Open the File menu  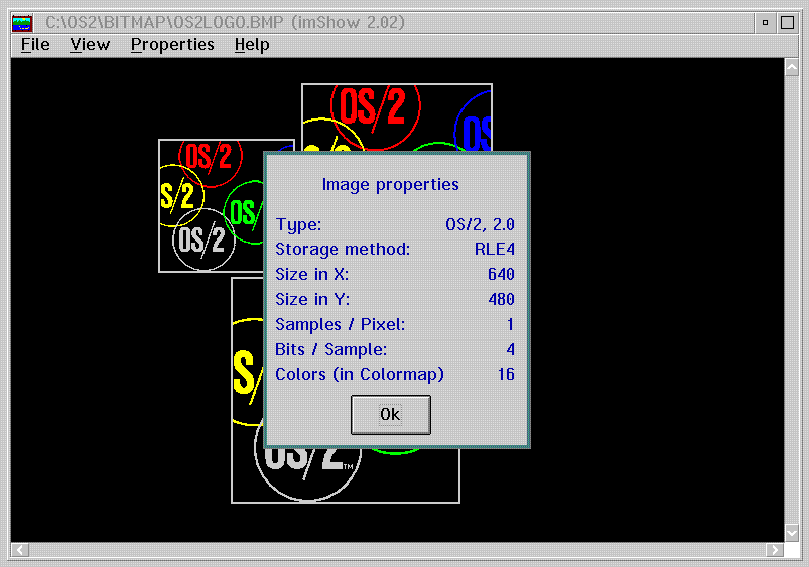tap(35, 45)
